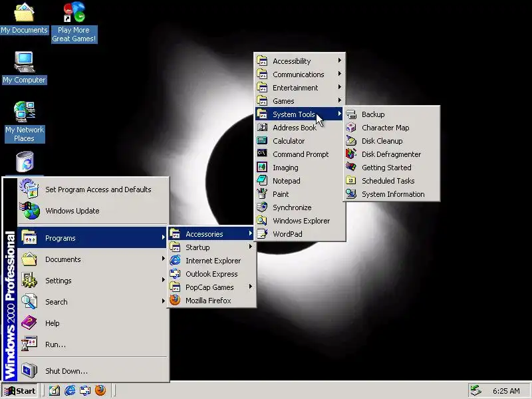Expand the Entertainment submenu arrow

[x=339, y=87]
